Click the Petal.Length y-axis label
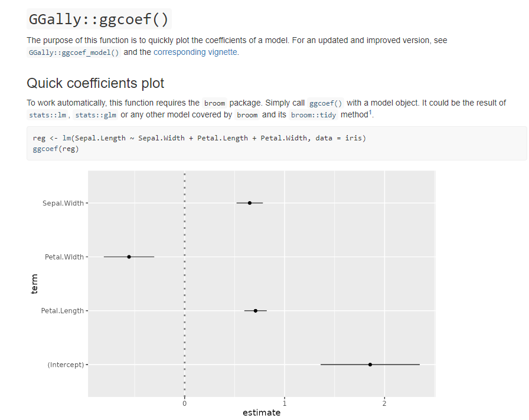The width and height of the screenshot is (529, 420). (63, 311)
